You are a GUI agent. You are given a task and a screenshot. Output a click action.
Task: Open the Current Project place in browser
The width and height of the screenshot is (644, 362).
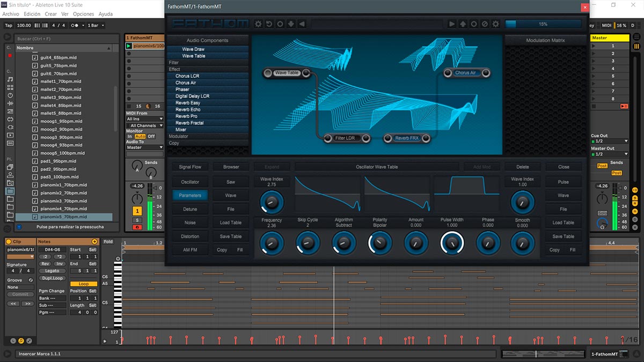[10, 183]
